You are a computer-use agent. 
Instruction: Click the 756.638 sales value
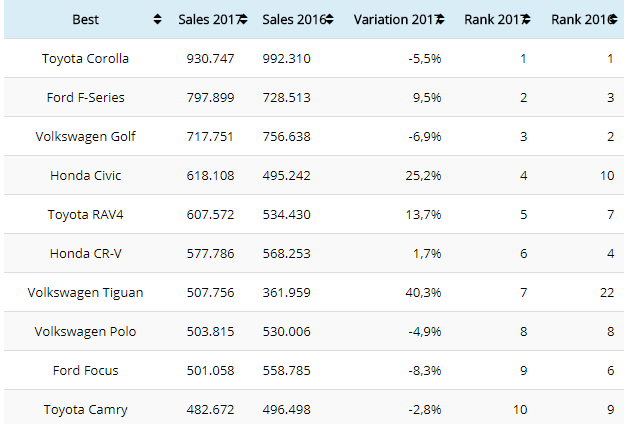pyautogui.click(x=287, y=137)
